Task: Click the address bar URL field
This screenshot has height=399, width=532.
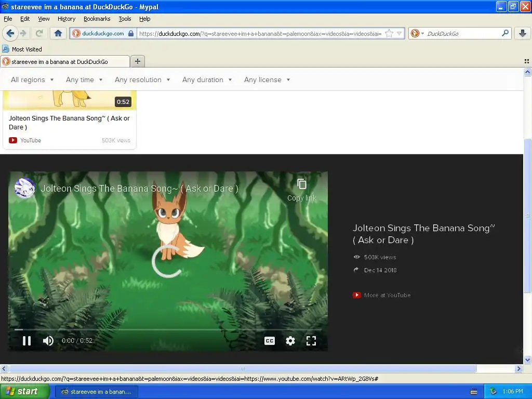Action: click(x=260, y=33)
